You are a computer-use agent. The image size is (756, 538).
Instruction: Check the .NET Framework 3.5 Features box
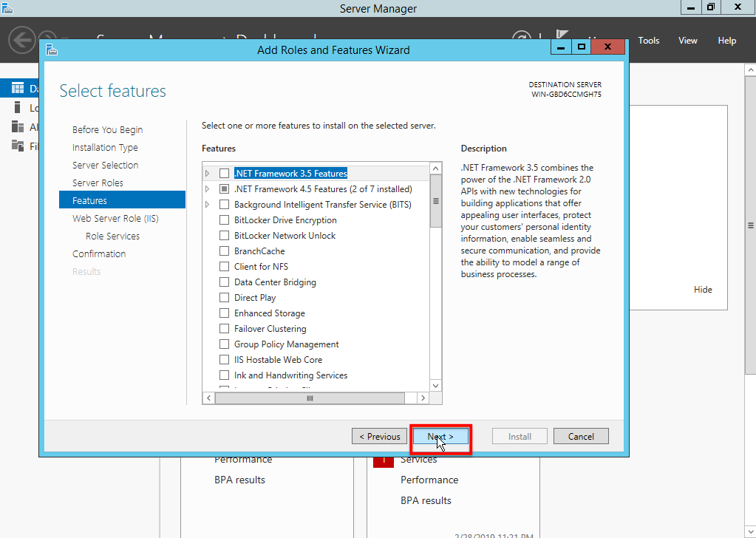coord(224,173)
